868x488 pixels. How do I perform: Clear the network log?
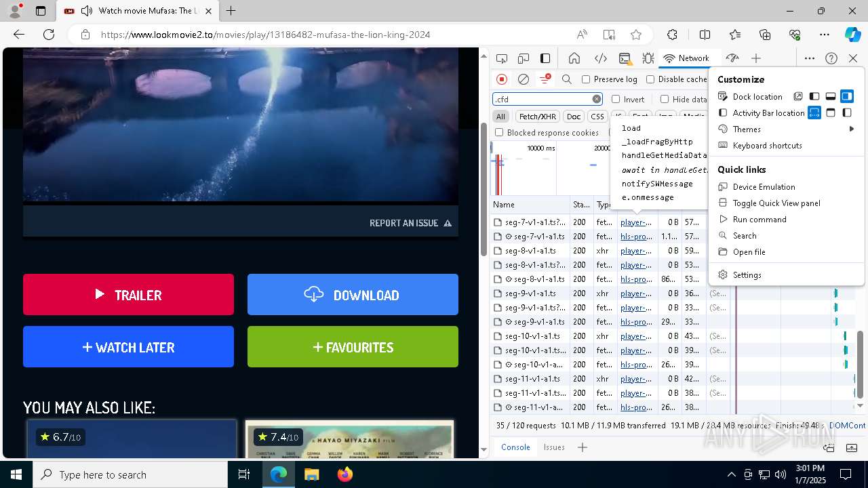[x=524, y=79]
